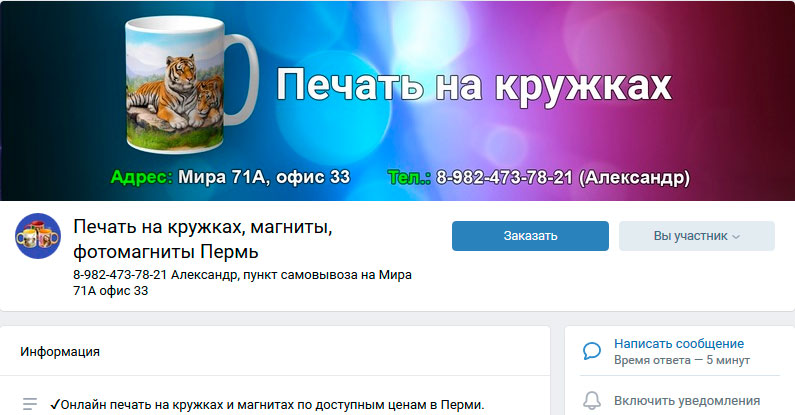Viewport: 795px width, 415px height.
Task: Click the banner address Мира 71А, офис 33
Action: pos(264,177)
